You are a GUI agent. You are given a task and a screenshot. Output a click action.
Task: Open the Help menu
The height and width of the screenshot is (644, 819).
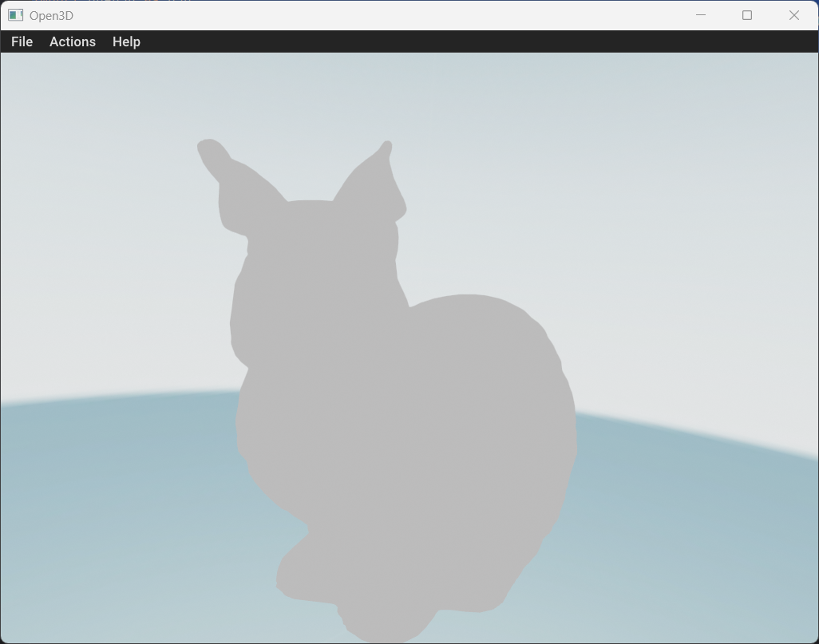click(x=126, y=41)
